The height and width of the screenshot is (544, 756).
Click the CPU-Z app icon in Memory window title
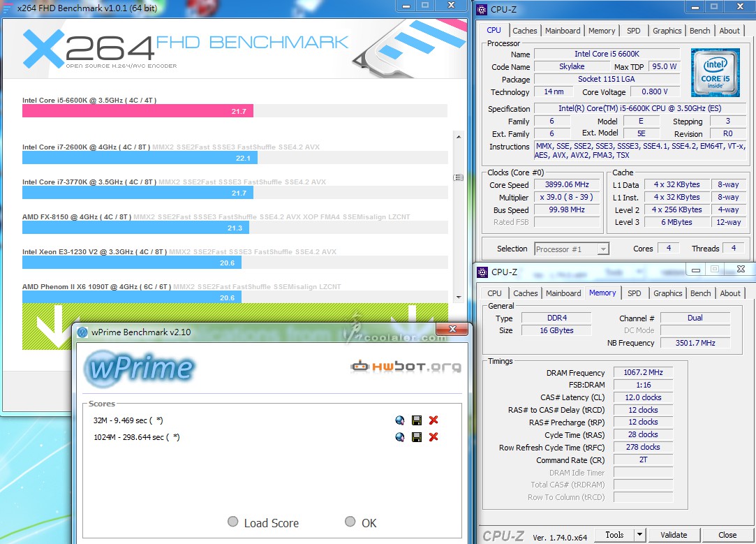482,272
